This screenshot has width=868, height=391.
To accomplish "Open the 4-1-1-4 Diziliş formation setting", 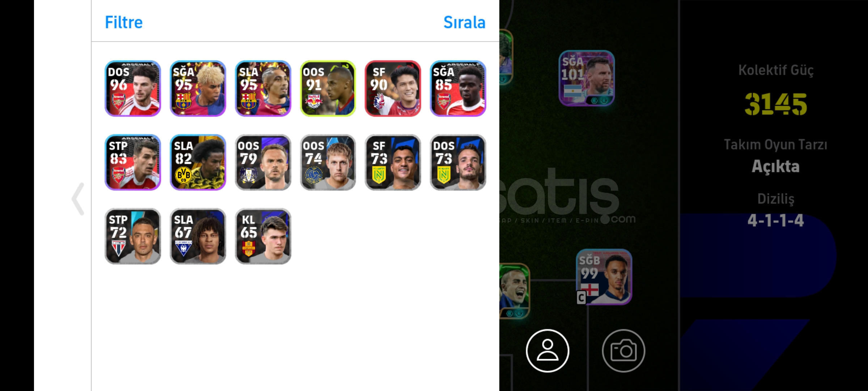I will pos(776,220).
